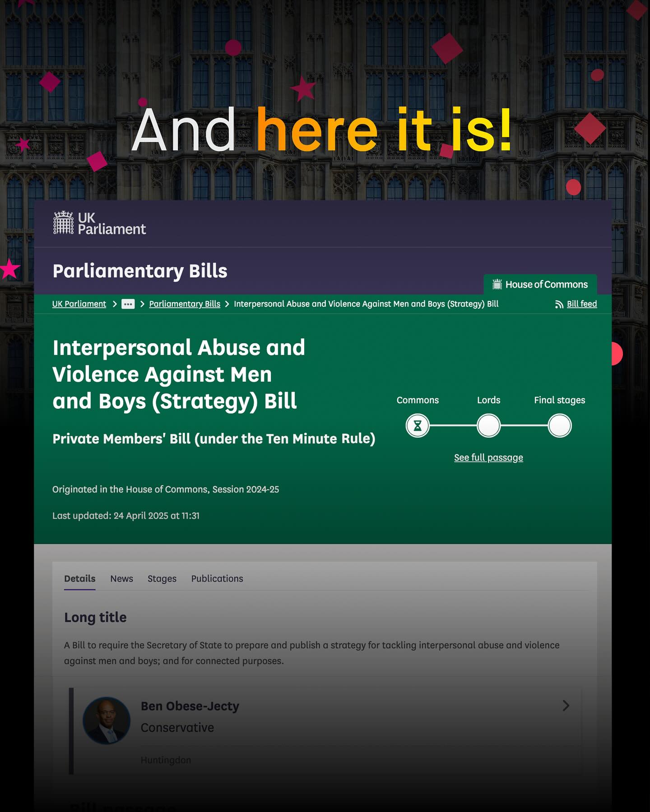650x812 pixels.
Task: Click the UK Parliament portcullis logo
Action: pos(63,223)
